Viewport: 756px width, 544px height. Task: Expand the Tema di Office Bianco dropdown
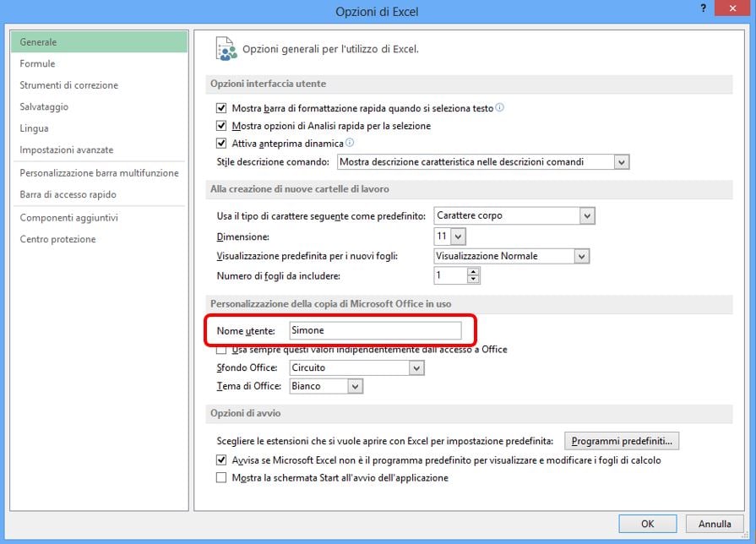356,386
